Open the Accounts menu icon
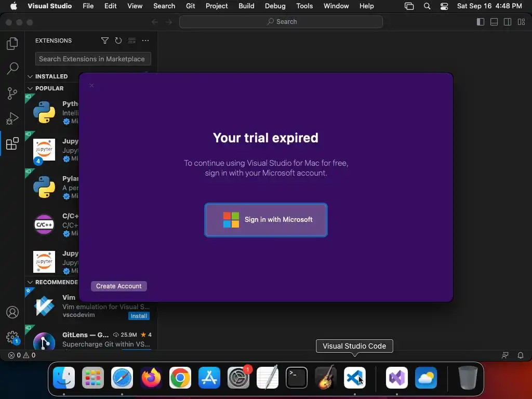 [x=12, y=312]
